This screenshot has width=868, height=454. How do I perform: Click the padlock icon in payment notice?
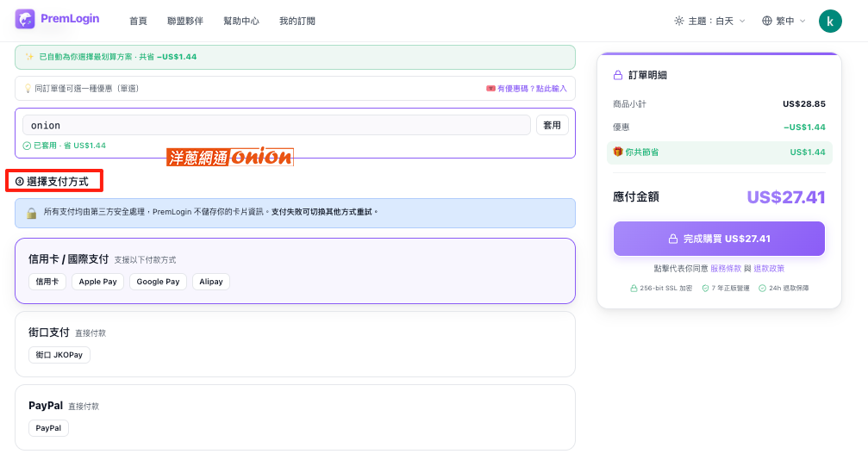coord(32,213)
